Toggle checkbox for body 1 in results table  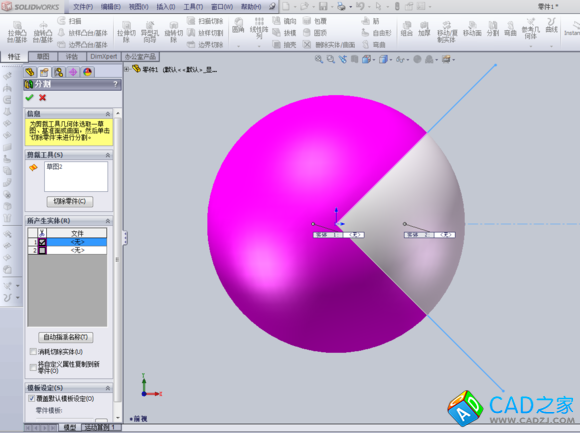coord(42,242)
